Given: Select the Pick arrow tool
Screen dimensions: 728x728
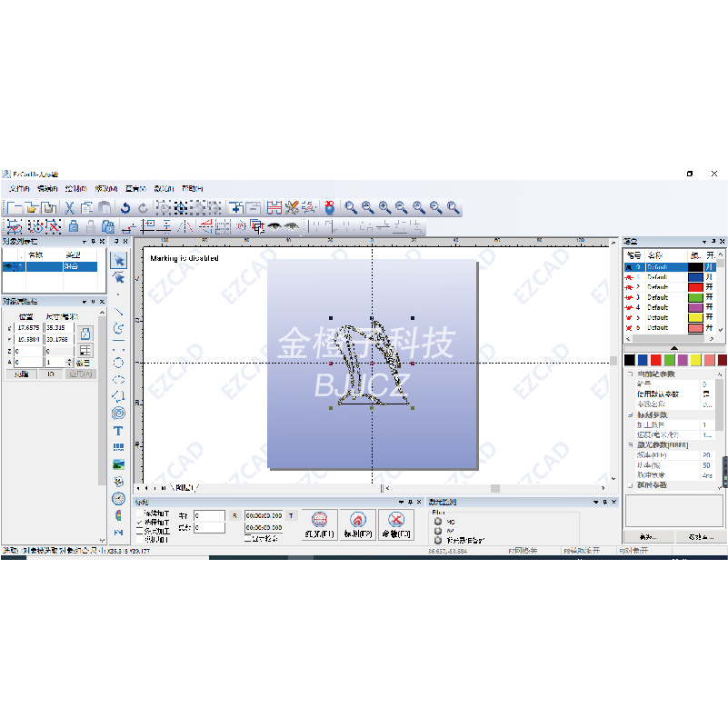Looking at the screenshot, I should click(x=118, y=261).
